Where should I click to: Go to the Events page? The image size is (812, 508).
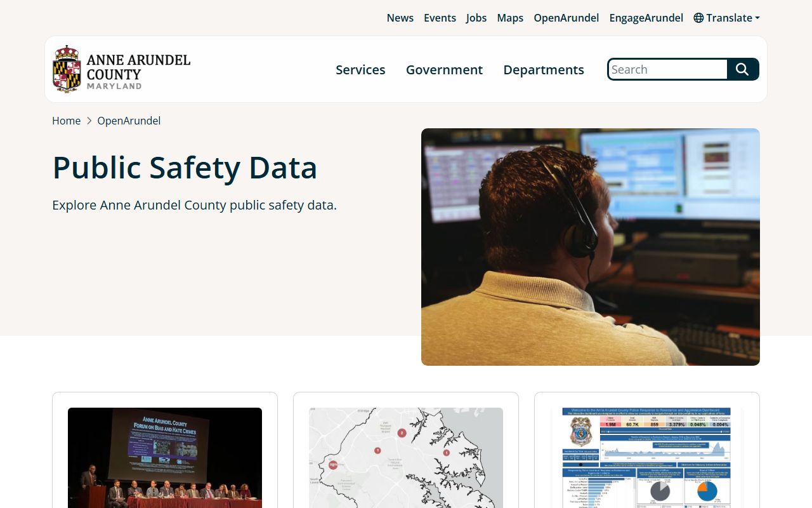[x=440, y=18]
